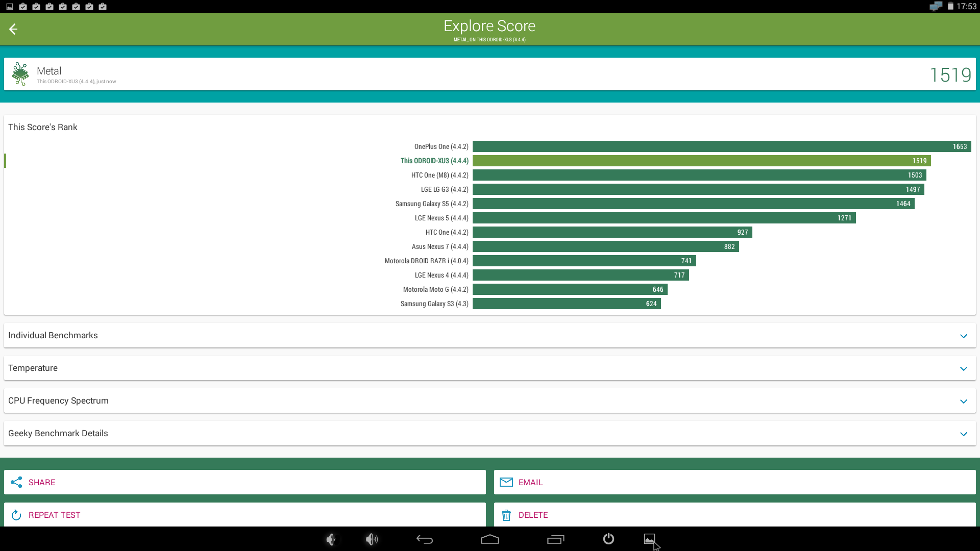980x551 pixels.
Task: Expand the Geeky Benchmark Details section
Action: [x=490, y=433]
